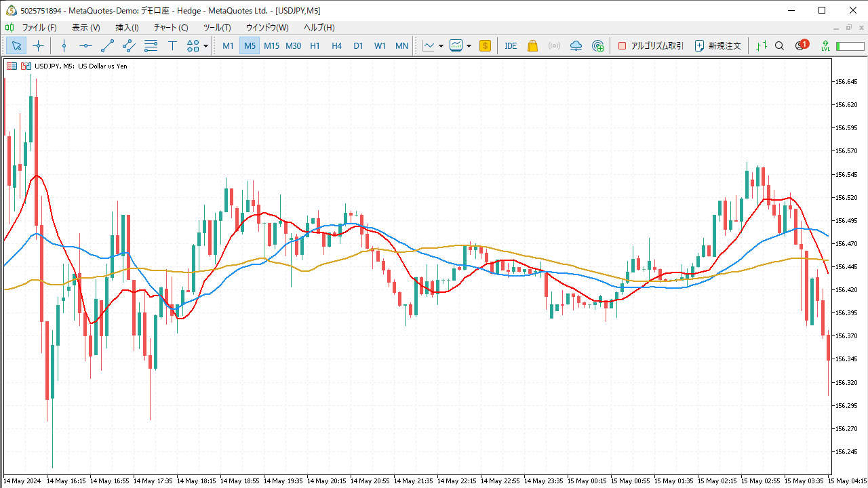The height and width of the screenshot is (488, 868).
Task: Click the signals broadcast icon
Action: click(x=554, y=45)
